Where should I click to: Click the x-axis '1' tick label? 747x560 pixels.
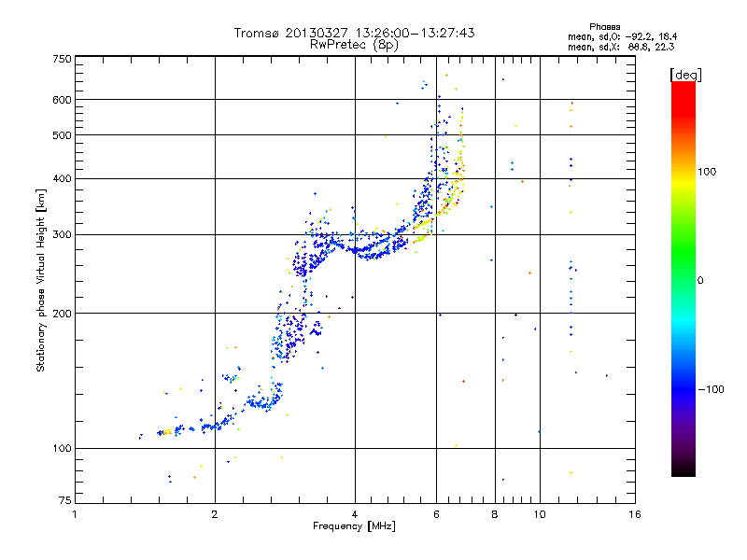click(x=75, y=514)
